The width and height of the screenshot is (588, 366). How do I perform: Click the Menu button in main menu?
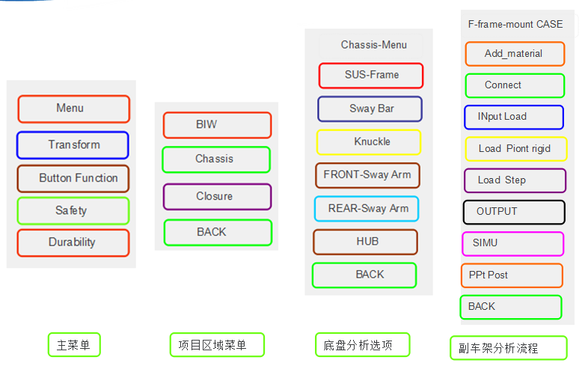[x=73, y=109]
